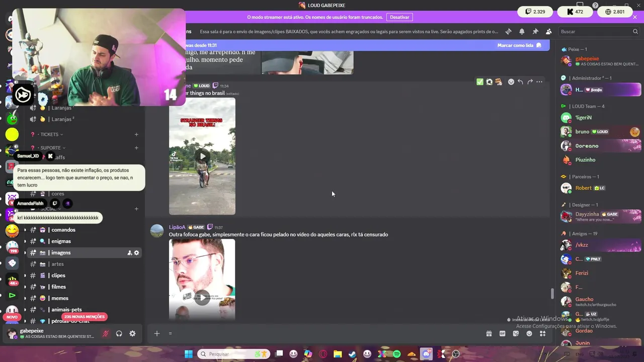Play the Stranger Things no Brasil video
Viewport: 644px width, 362px height.
coord(202,156)
